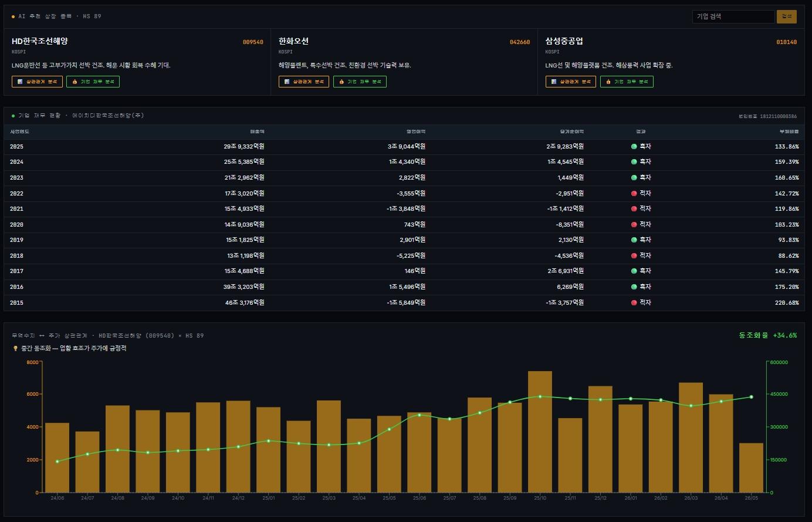Click the 25/01 data point on the green line
812x522 pixels.
click(268, 440)
